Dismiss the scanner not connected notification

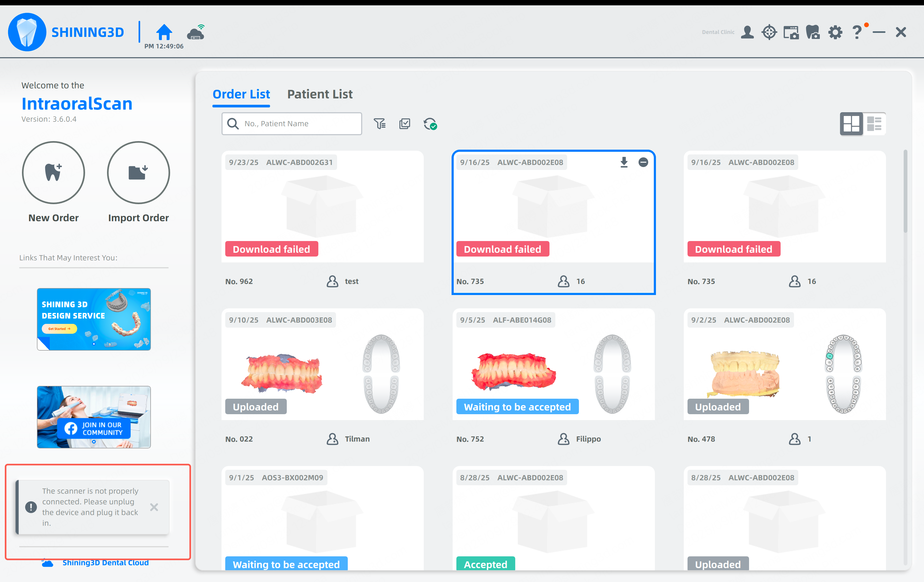(x=154, y=507)
